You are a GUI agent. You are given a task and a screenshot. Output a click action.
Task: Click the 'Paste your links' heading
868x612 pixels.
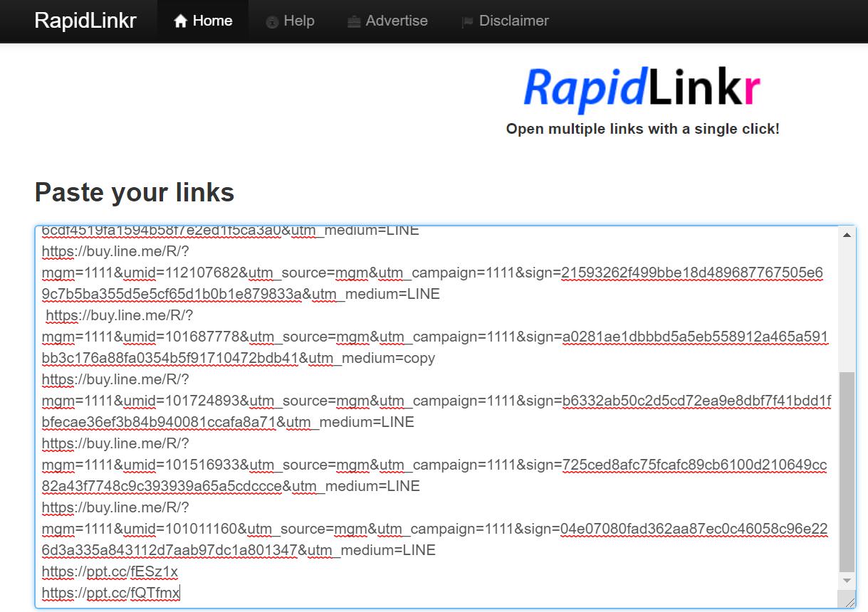(135, 192)
